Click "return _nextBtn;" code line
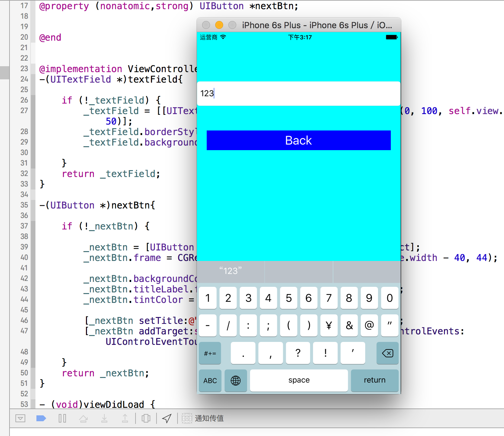This screenshot has height=436, width=504. [x=105, y=373]
